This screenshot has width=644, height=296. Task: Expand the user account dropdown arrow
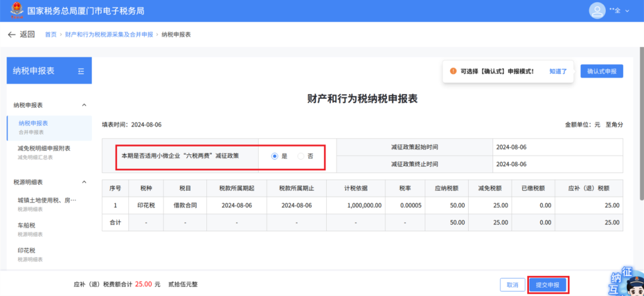(x=627, y=11)
